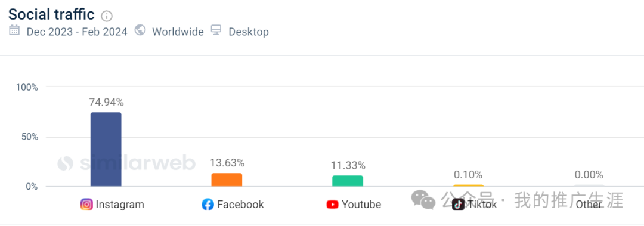
Task: Click the Worldwide region label
Action: [x=178, y=32]
